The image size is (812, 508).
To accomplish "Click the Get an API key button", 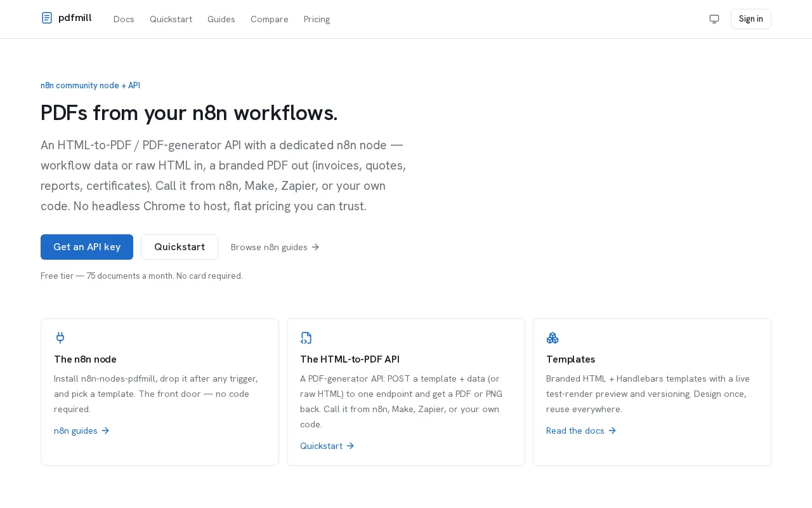I will [x=87, y=247].
